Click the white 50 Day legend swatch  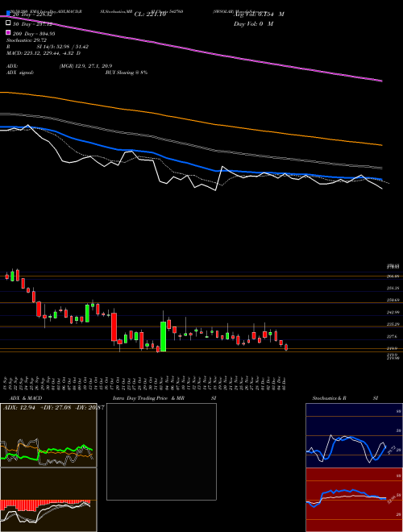8,23
